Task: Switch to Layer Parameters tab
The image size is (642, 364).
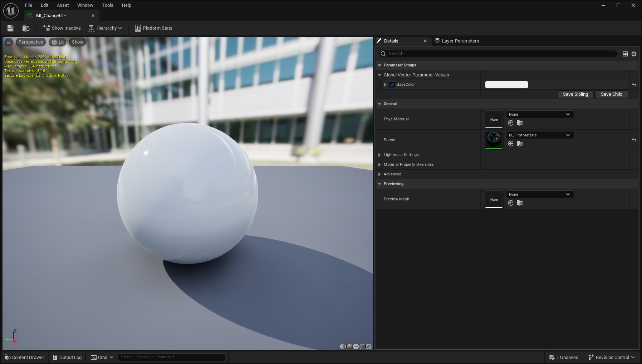Action: pos(457,41)
